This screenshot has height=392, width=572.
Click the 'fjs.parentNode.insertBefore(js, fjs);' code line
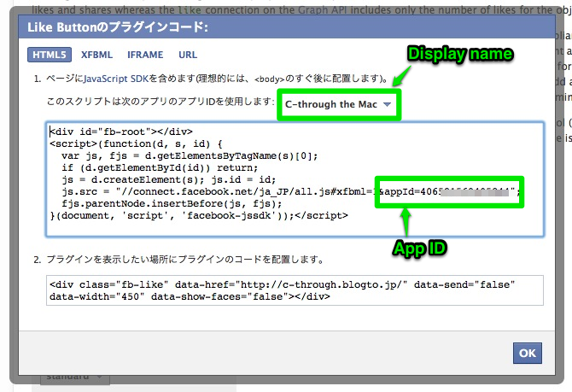point(172,203)
